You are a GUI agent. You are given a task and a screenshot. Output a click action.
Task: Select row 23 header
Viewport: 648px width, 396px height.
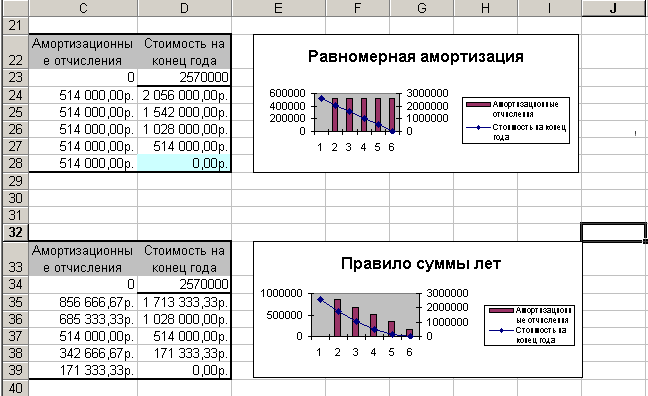pyautogui.click(x=15, y=77)
